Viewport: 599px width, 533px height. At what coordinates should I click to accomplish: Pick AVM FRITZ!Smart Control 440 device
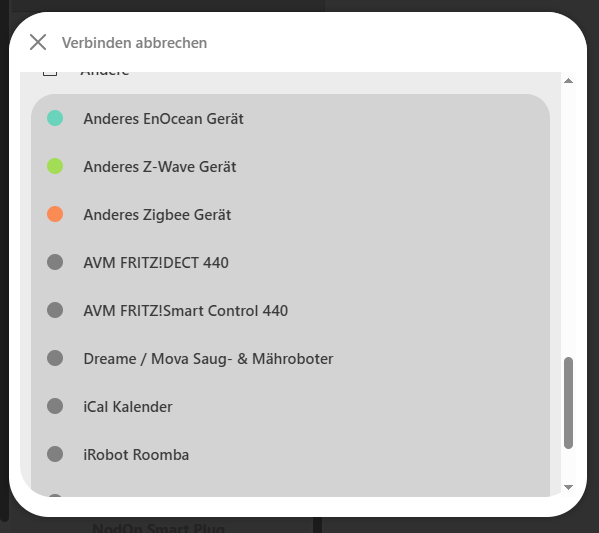tap(290, 311)
